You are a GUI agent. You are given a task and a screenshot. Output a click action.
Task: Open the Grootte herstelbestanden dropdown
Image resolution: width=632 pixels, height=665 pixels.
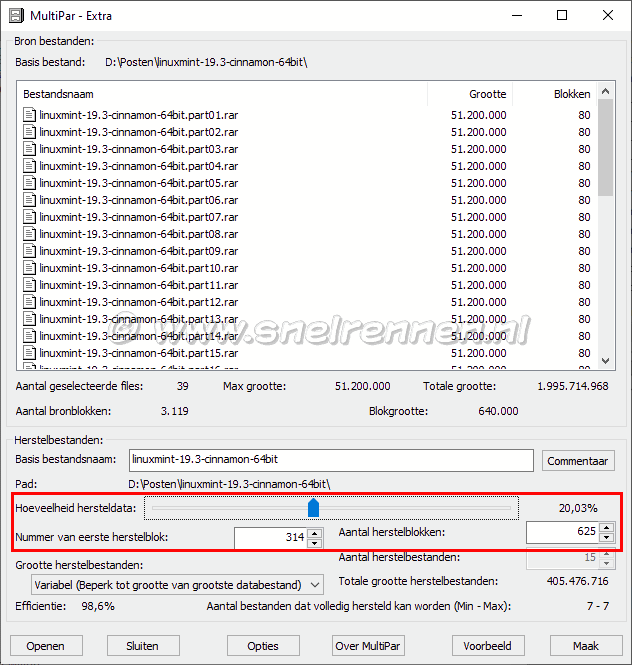177,585
